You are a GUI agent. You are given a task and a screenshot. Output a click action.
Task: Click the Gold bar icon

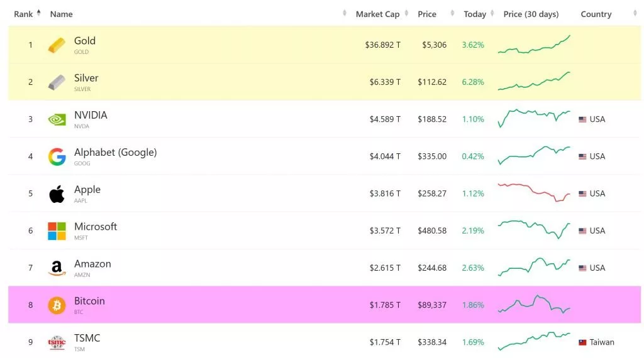(57, 45)
